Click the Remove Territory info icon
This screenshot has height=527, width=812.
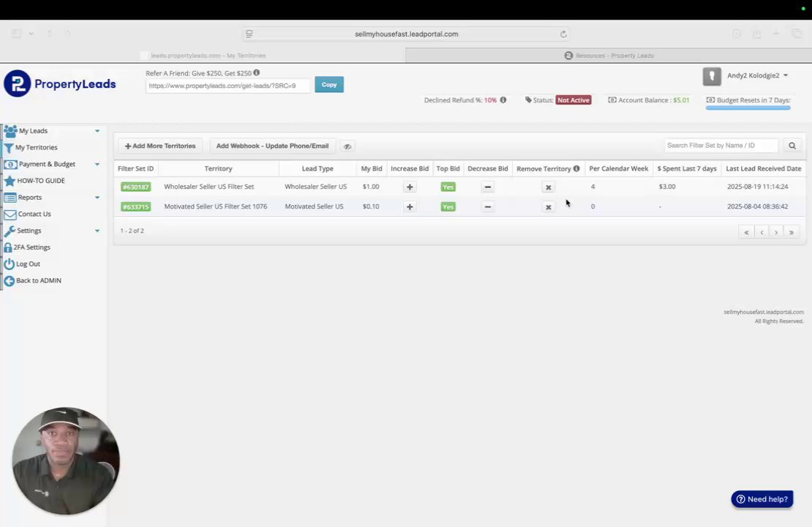click(x=576, y=168)
